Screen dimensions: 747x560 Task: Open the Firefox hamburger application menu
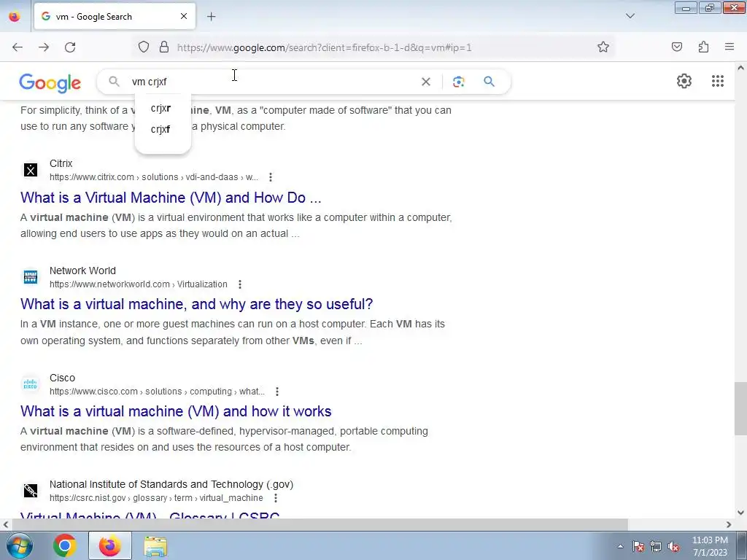point(729,47)
